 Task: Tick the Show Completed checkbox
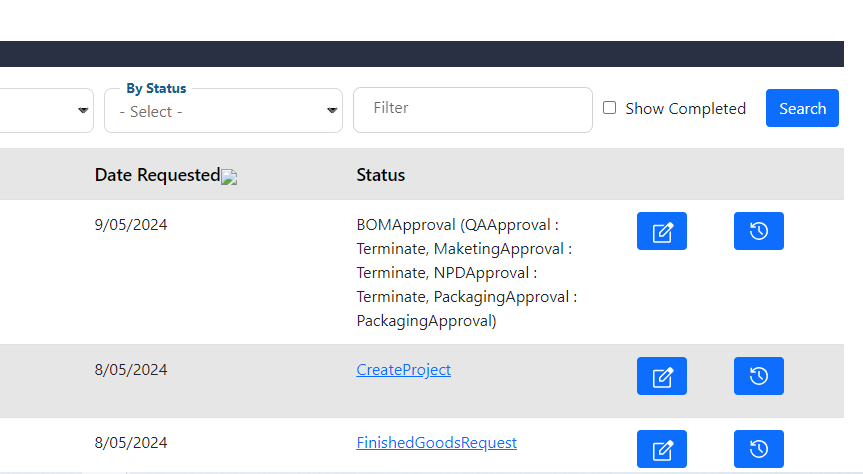click(x=609, y=108)
